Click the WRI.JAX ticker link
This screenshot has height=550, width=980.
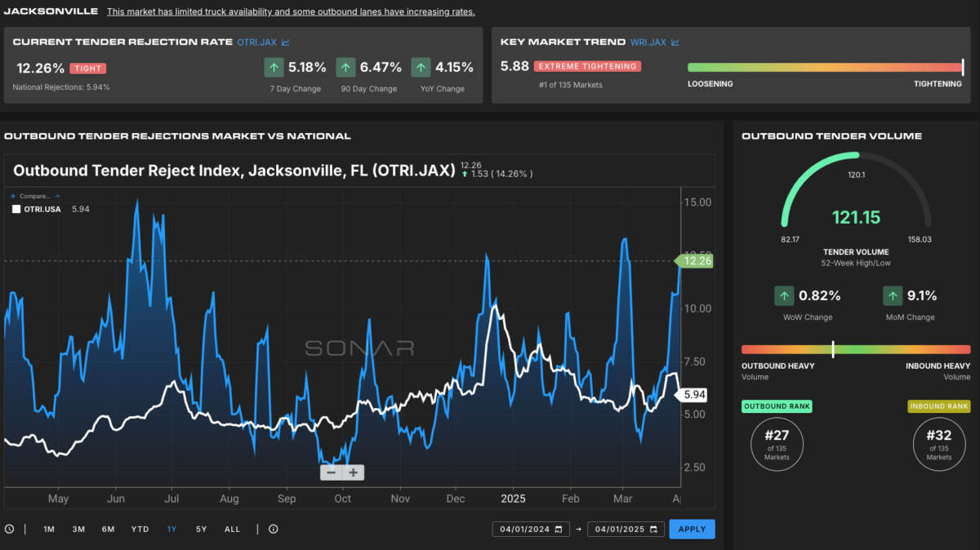click(648, 42)
